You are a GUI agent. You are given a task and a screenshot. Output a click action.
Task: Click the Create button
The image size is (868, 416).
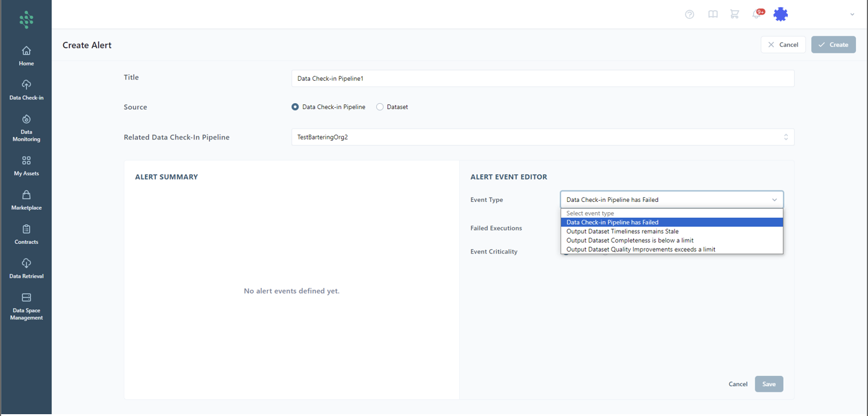coord(833,45)
